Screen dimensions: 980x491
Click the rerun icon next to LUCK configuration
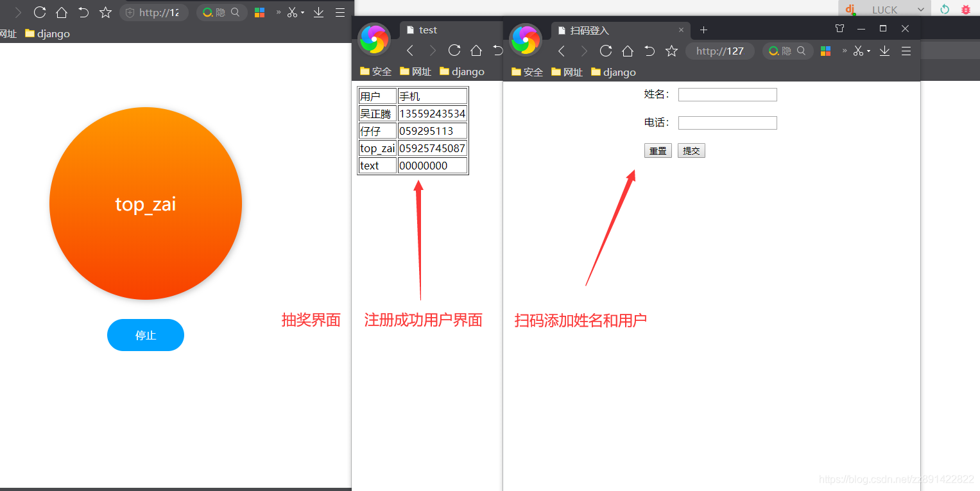[943, 9]
